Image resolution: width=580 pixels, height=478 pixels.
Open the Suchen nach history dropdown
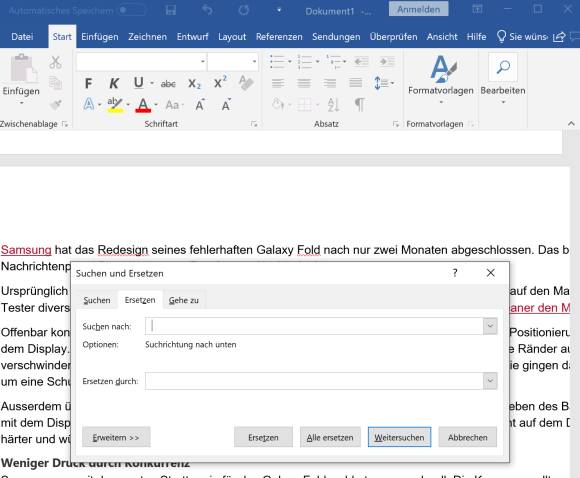(490, 326)
